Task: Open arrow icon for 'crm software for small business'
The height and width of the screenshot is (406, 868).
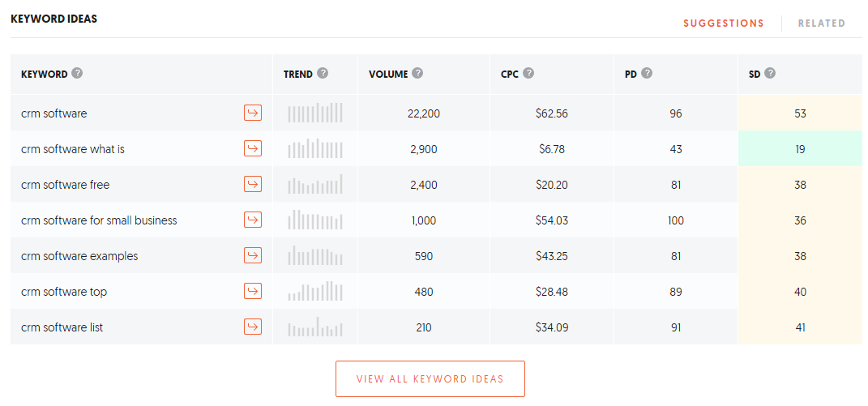Action: [x=253, y=220]
